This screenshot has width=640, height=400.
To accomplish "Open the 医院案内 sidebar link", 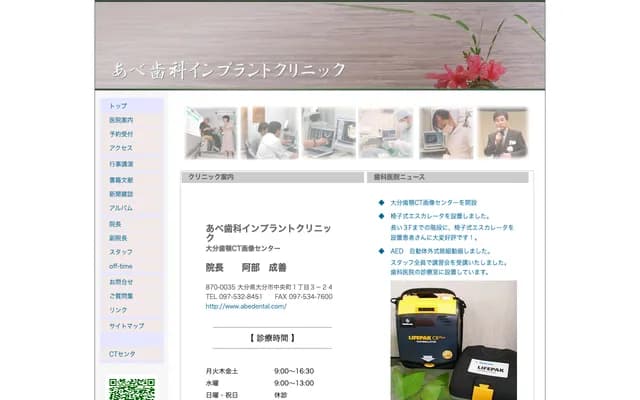I will click(121, 120).
